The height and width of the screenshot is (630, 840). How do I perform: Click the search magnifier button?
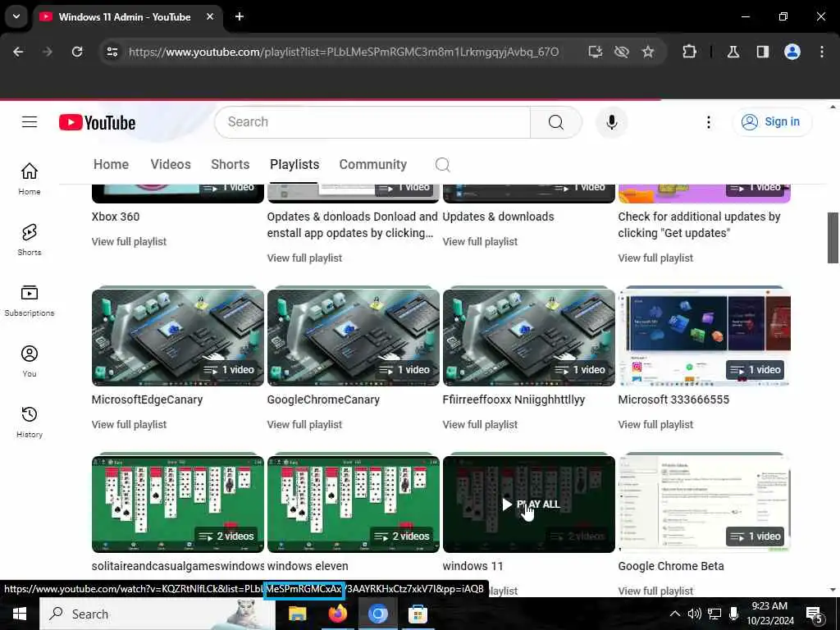click(x=555, y=122)
